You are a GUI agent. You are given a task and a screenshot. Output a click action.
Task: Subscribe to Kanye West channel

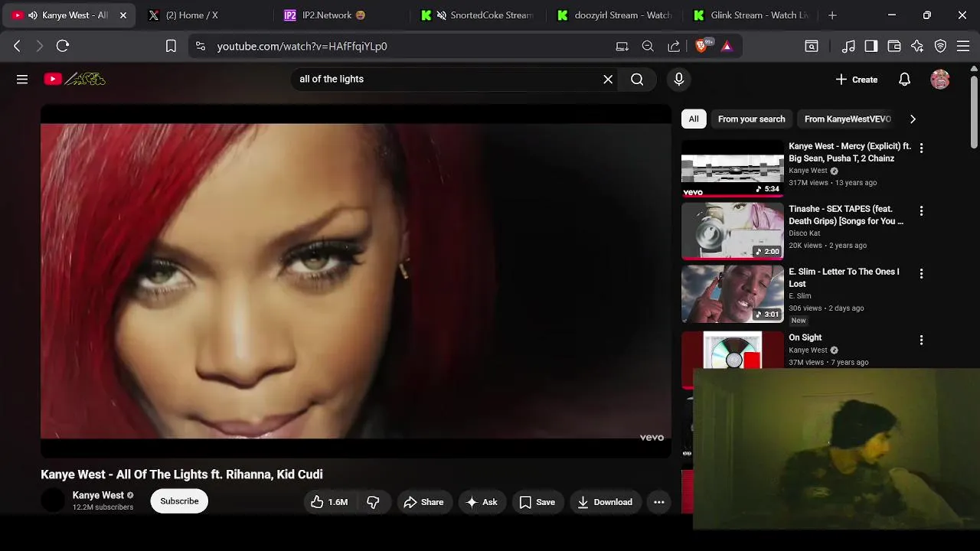point(179,501)
